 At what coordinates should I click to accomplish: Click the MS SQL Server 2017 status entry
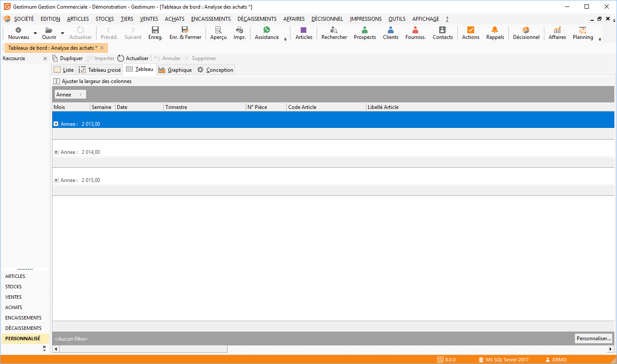coord(504,360)
